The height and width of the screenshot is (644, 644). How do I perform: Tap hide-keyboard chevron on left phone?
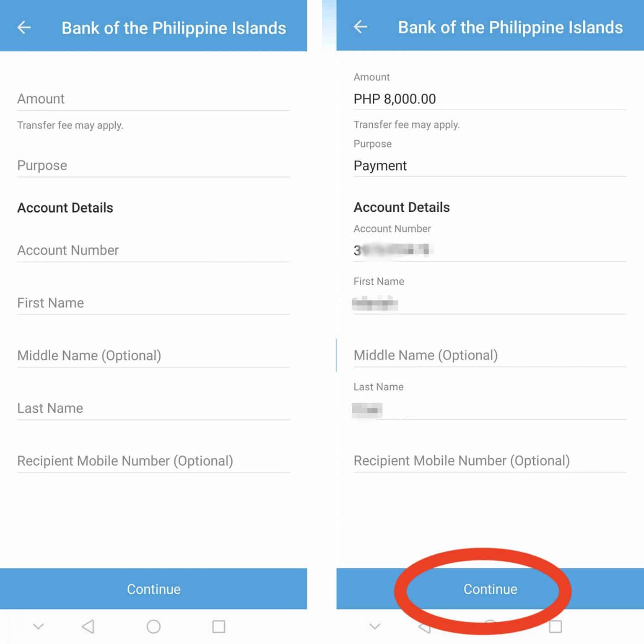pyautogui.click(x=38, y=626)
